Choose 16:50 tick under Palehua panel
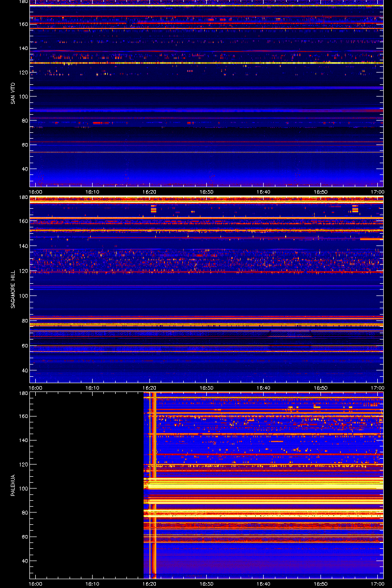 coord(321,584)
